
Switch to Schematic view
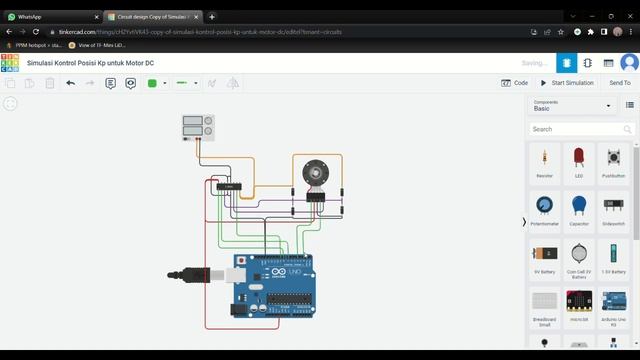pyautogui.click(x=587, y=63)
